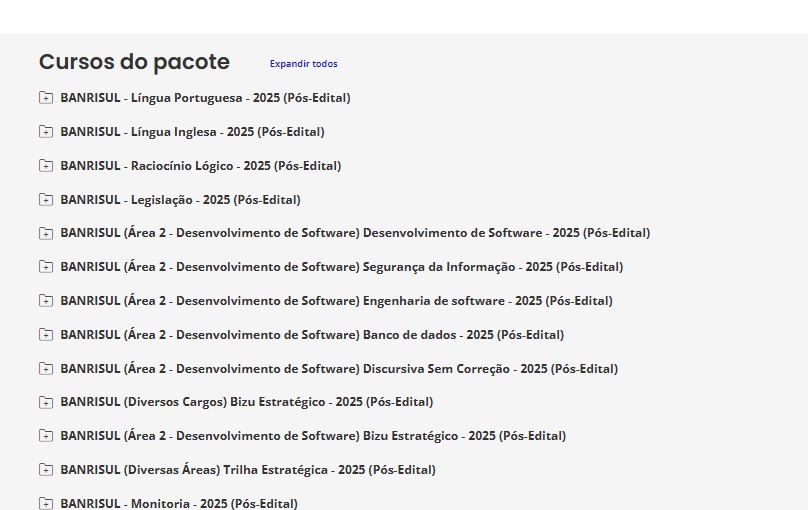Expand folder icon beside Segurança da Informação course

46,267
